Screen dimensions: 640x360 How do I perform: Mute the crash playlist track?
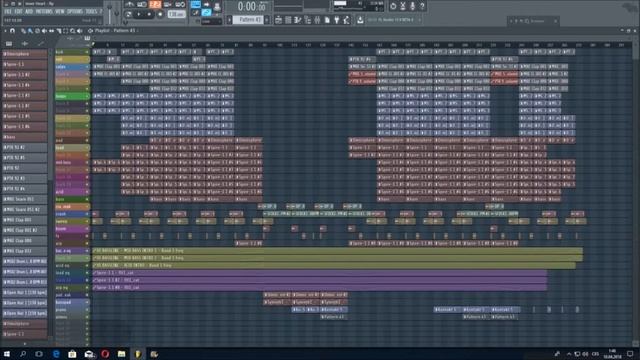(x=87, y=214)
